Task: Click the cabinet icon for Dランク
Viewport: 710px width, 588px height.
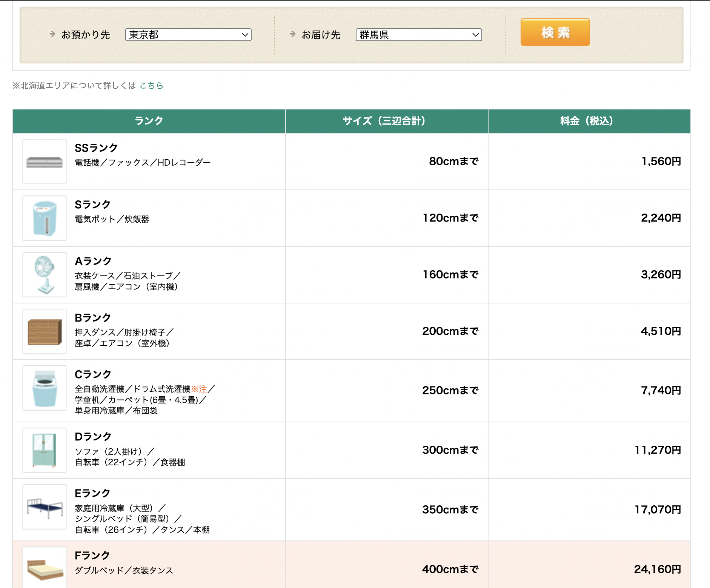Action: point(44,449)
